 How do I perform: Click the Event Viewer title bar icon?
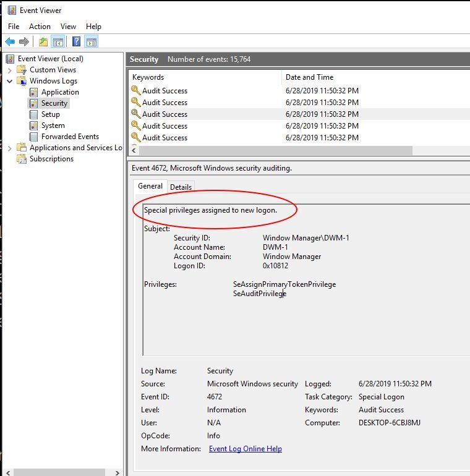(x=12, y=11)
